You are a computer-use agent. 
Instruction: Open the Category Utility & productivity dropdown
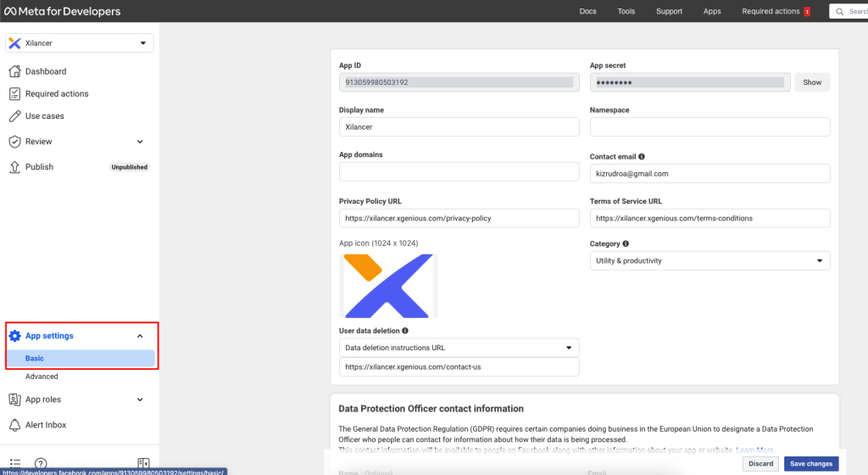coord(709,260)
